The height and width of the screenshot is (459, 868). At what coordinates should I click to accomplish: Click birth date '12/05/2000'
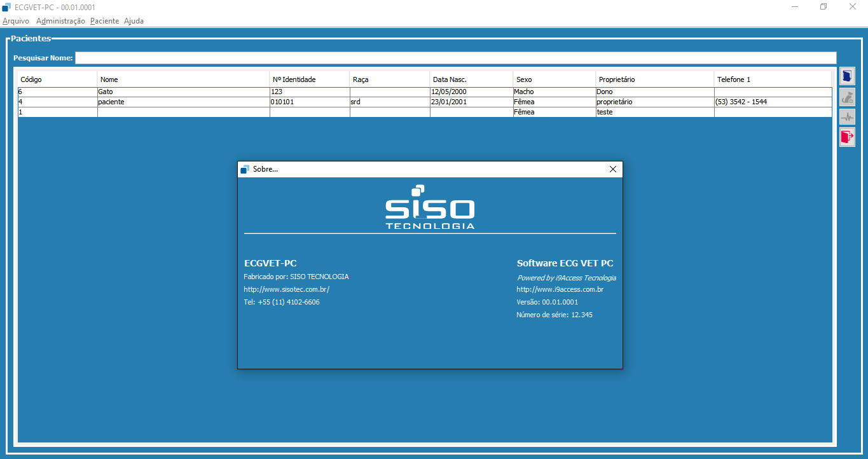point(471,92)
